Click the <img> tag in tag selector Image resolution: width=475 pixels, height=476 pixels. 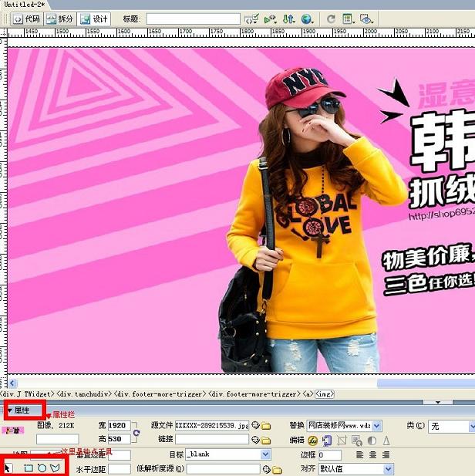click(x=324, y=394)
